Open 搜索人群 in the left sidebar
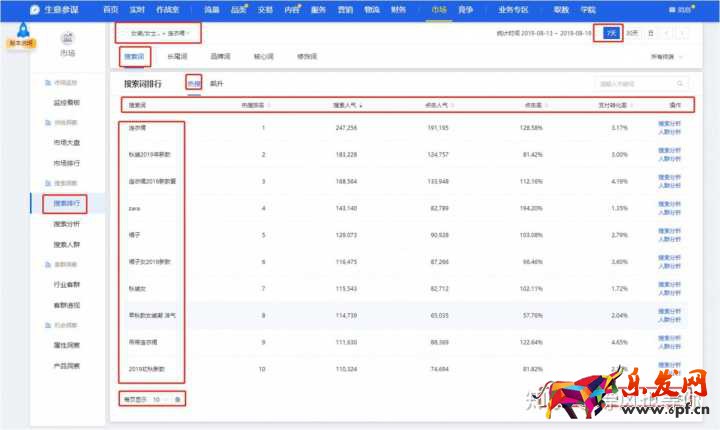Image resolution: width=720 pixels, height=430 pixels. pyautogui.click(x=67, y=243)
